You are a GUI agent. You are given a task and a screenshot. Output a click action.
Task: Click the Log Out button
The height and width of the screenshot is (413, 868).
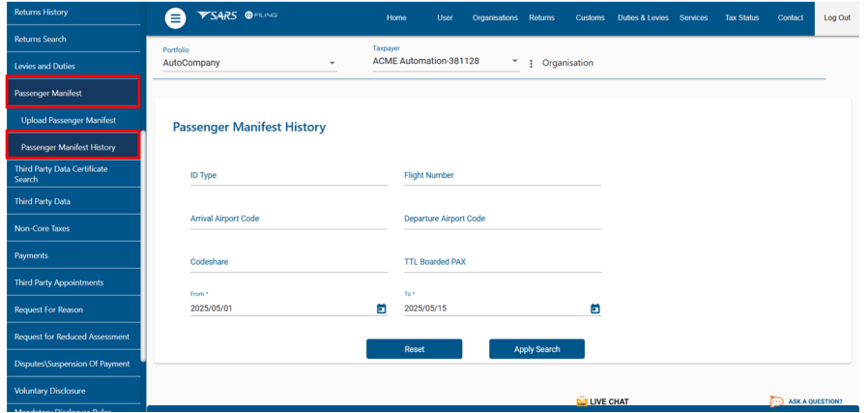837,18
